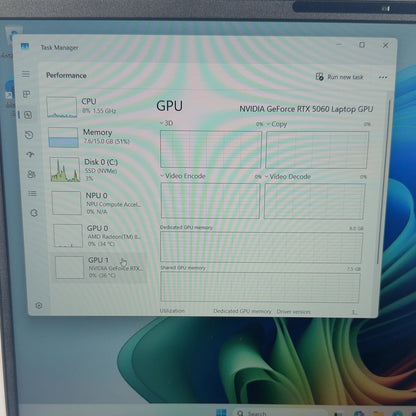
Task: Open Task Manager settings gear
Action: pos(39,305)
